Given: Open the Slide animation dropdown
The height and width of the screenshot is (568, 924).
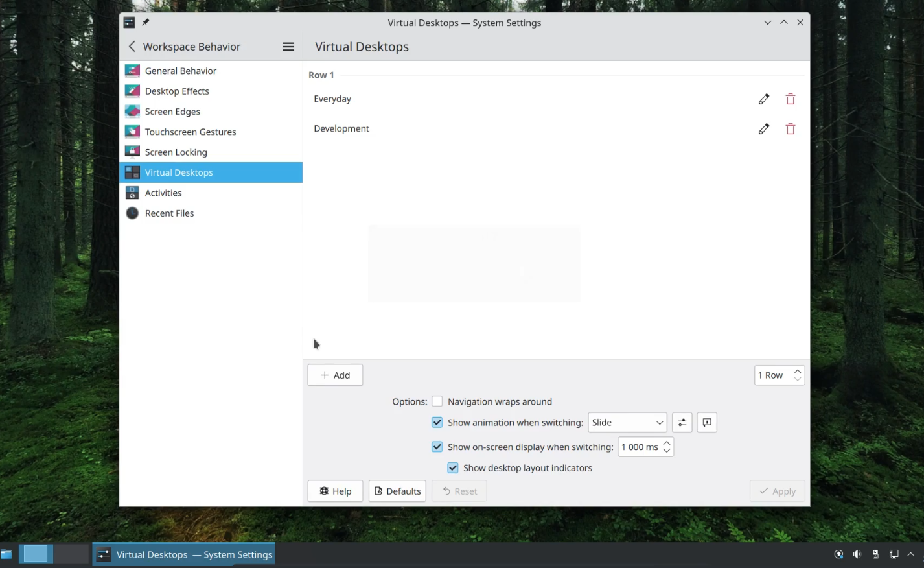Looking at the screenshot, I should pyautogui.click(x=627, y=423).
